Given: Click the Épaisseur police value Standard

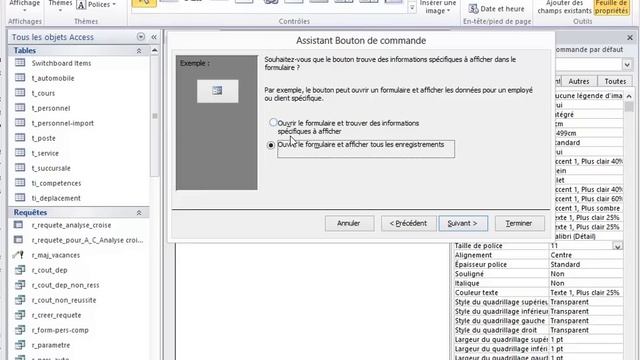Looking at the screenshot, I should (586, 264).
